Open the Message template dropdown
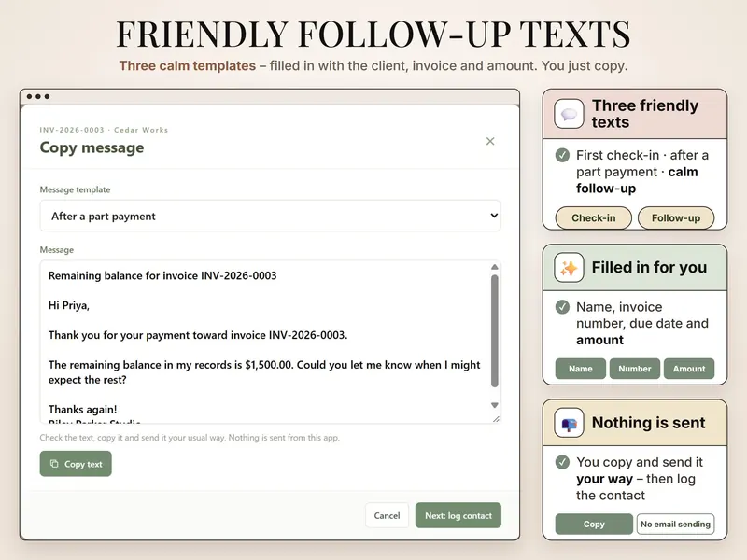The width and height of the screenshot is (747, 560). point(270,216)
